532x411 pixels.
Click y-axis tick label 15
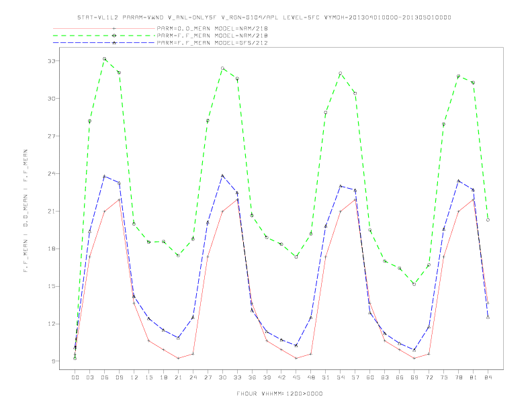tap(52, 286)
